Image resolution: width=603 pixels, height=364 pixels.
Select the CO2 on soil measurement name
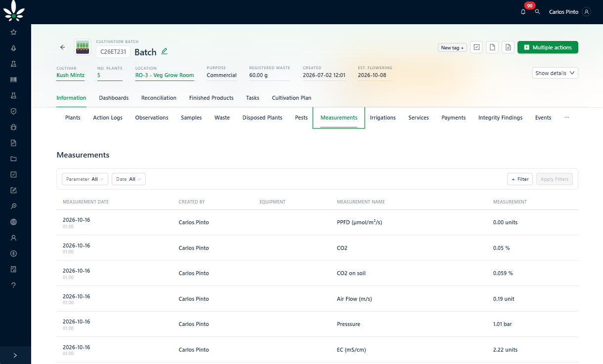pyautogui.click(x=351, y=273)
